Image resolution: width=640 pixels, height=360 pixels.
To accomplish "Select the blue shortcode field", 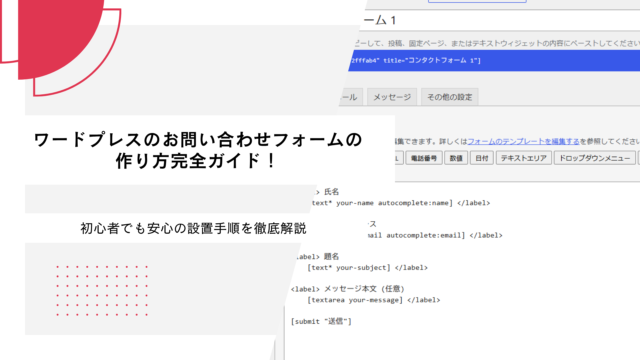I will pyautogui.click(x=494, y=60).
